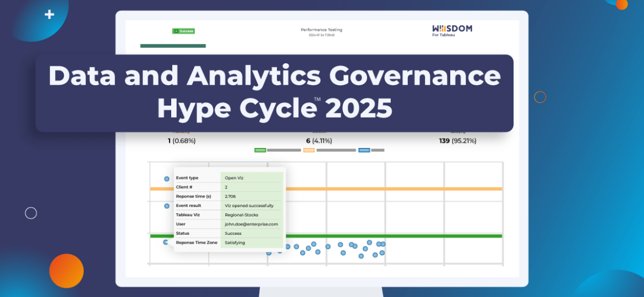The width and height of the screenshot is (644, 297).
Task: Click the '139 (95.21%)' count value
Action: (458, 141)
